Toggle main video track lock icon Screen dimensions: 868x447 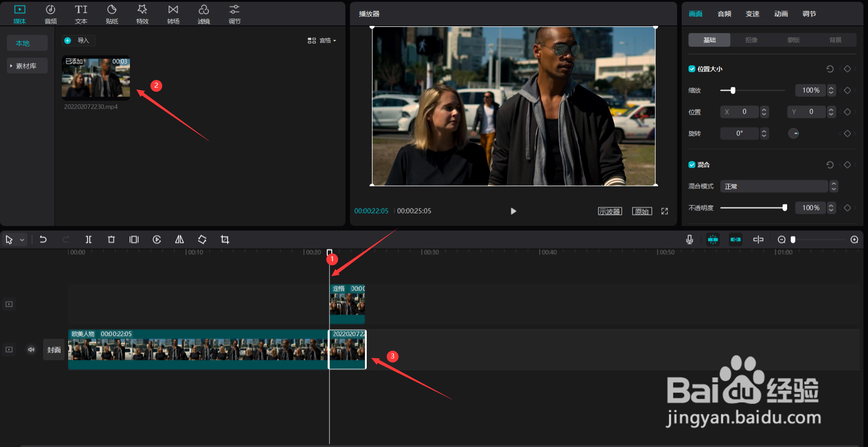(9, 349)
